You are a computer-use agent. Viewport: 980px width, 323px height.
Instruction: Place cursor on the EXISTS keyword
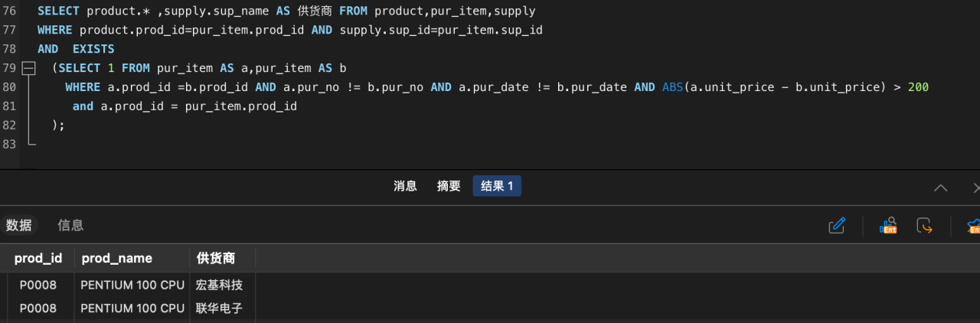coord(93,49)
